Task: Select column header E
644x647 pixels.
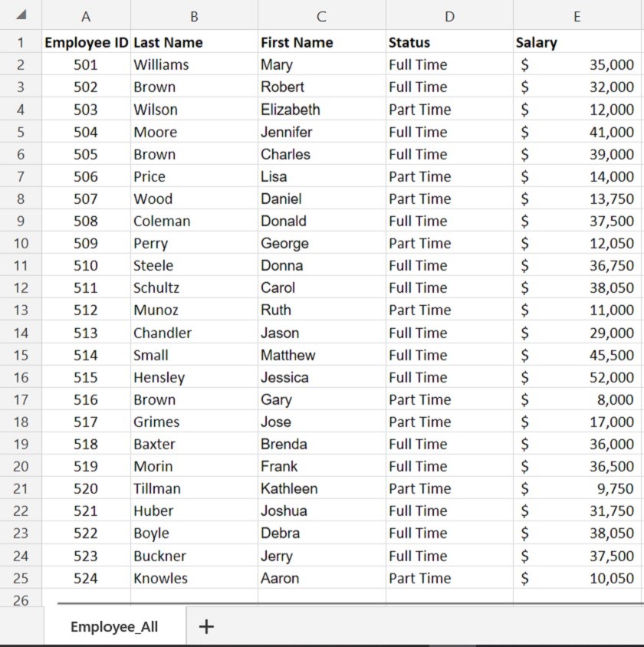Action: tap(577, 16)
